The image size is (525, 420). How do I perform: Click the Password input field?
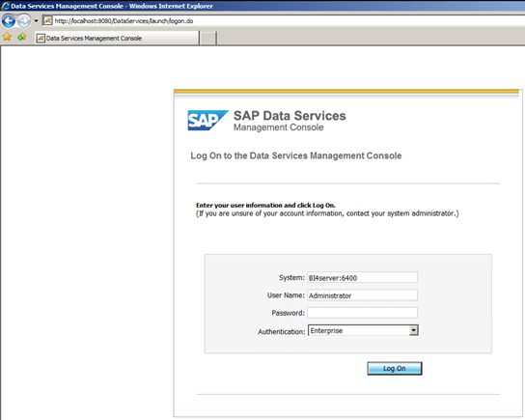362,313
